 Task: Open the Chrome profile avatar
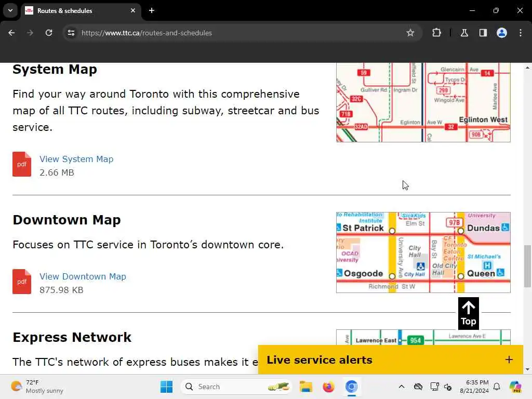(x=501, y=33)
